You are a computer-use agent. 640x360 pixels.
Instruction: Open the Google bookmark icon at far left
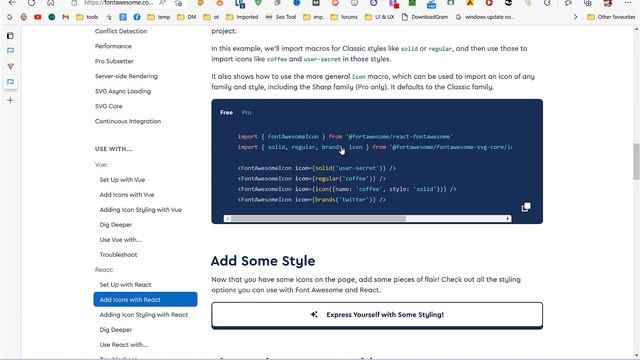point(10,17)
